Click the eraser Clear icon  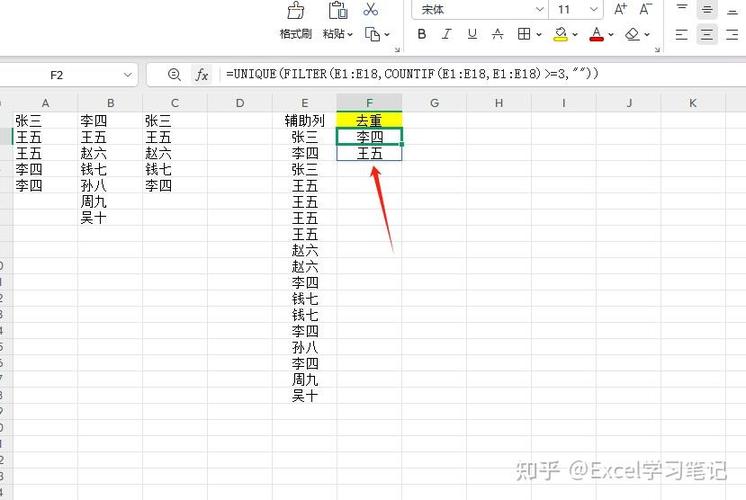pyautogui.click(x=632, y=34)
